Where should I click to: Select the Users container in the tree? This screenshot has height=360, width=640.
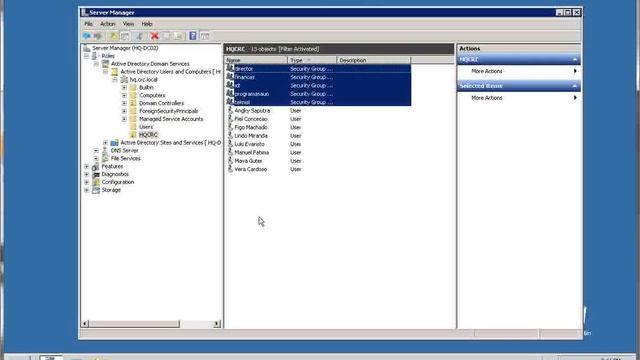[x=146, y=127]
